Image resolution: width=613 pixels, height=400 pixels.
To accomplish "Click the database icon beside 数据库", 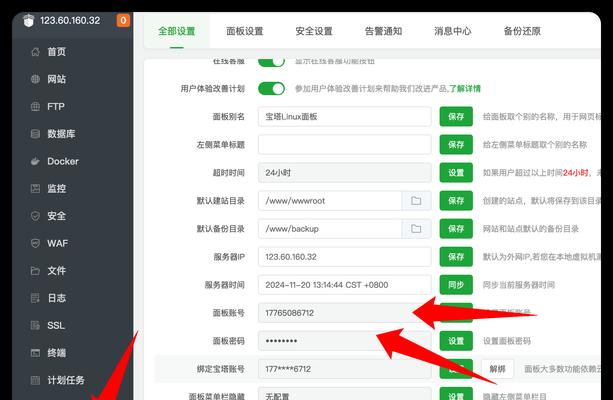I will pos(35,134).
